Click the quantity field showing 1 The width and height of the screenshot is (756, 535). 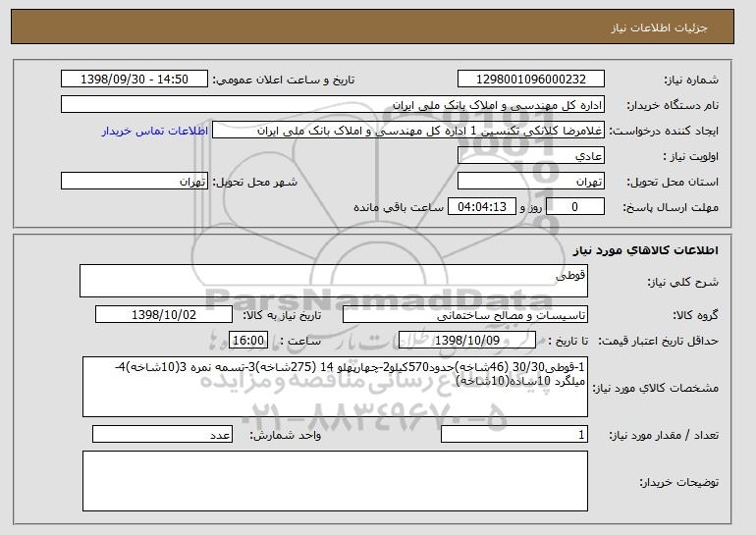[514, 434]
